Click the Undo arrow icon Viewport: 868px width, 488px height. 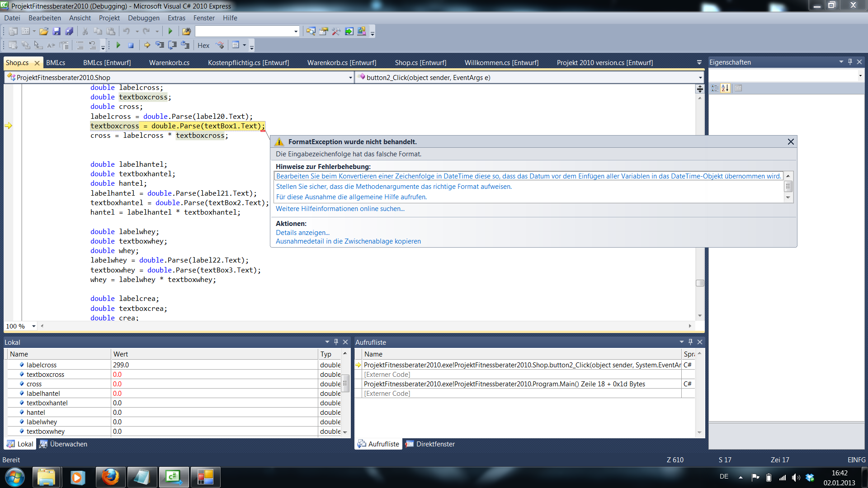tap(127, 31)
